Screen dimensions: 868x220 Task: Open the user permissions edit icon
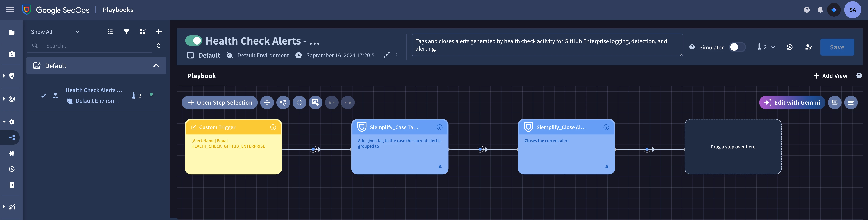[808, 47]
